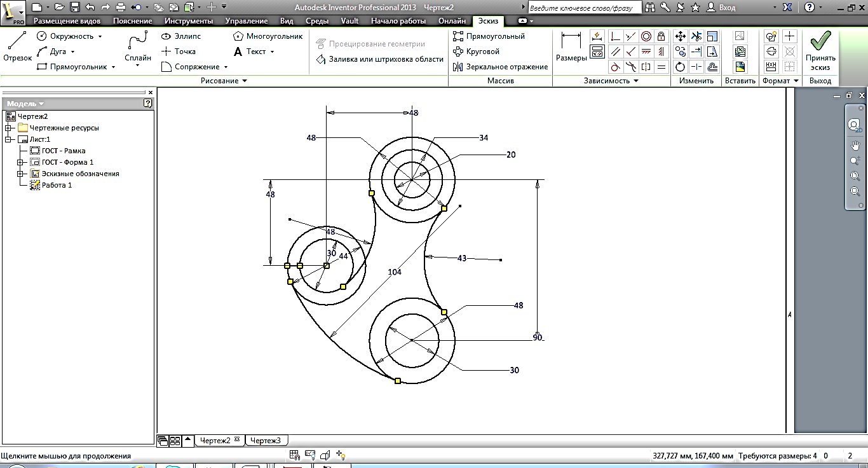Expand the Чертежные ресурсы tree node
The height and width of the screenshot is (468, 868).
(x=8, y=128)
